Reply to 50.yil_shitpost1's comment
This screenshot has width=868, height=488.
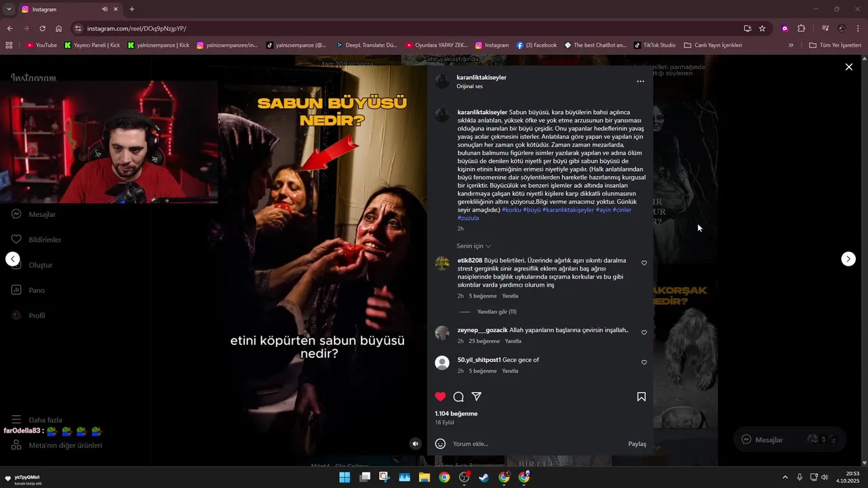510,371
